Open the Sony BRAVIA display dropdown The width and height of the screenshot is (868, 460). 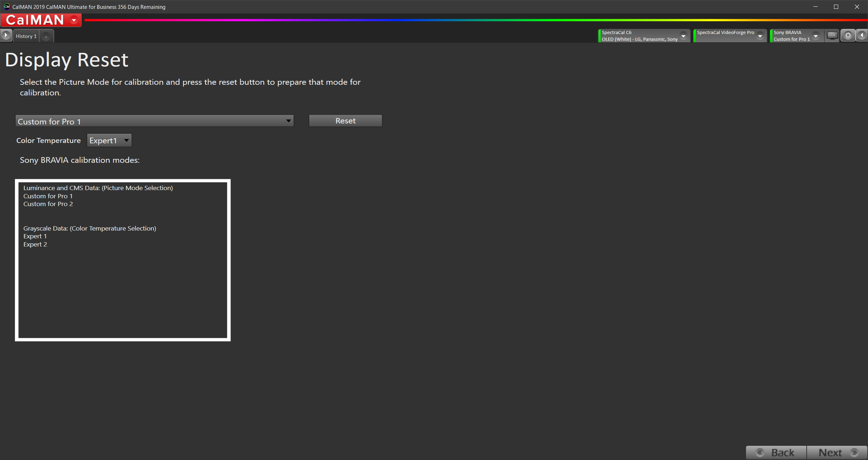point(816,36)
